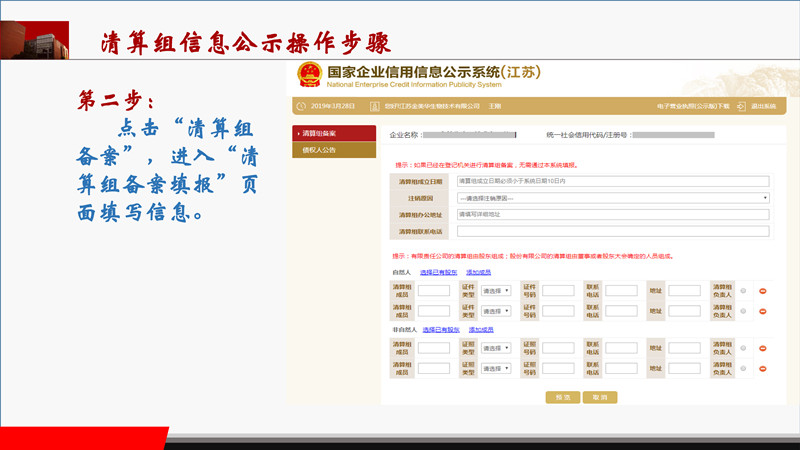Click the user profile icon in the gold bar
The width and height of the screenshot is (800, 450).
coord(375,106)
